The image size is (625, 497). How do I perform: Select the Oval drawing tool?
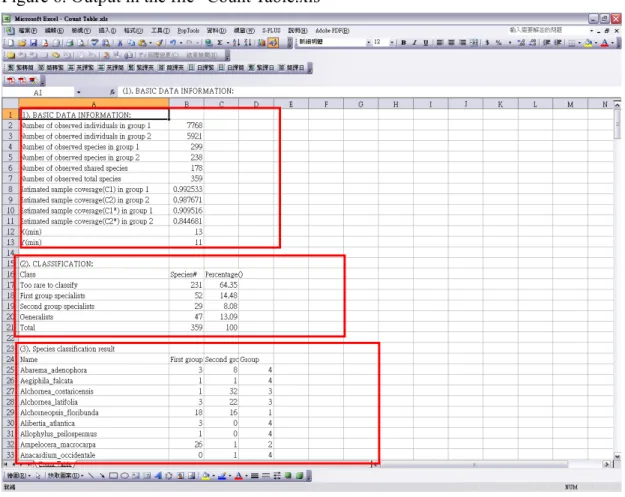pos(124,475)
